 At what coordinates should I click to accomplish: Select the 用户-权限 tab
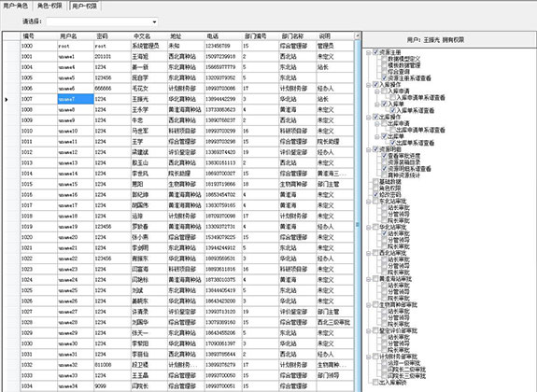coord(85,6)
